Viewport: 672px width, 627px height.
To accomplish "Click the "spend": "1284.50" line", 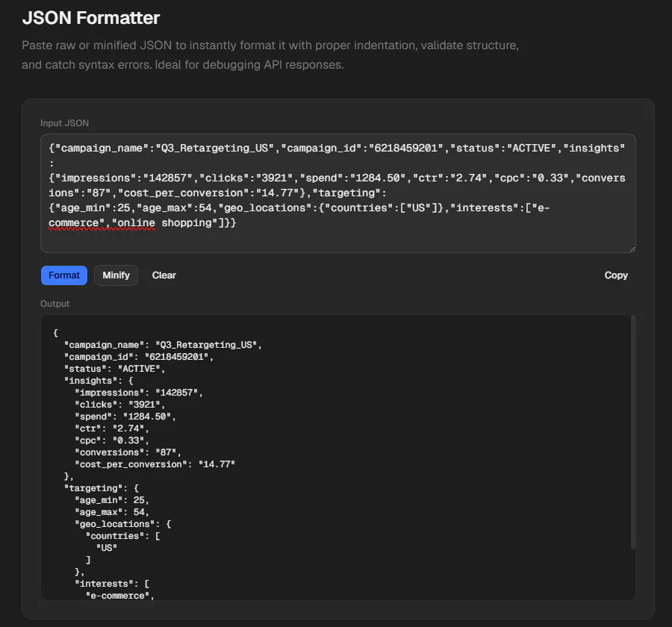I will [x=125, y=417].
